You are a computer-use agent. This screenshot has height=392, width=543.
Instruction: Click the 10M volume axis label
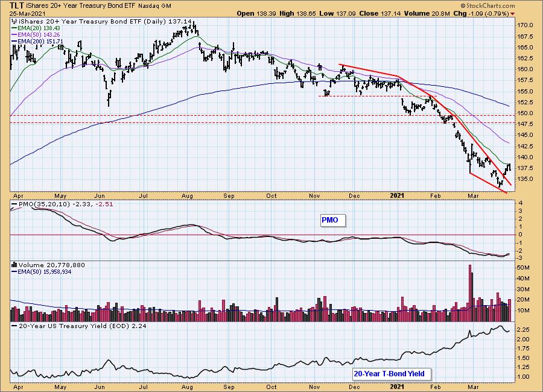coord(523,310)
